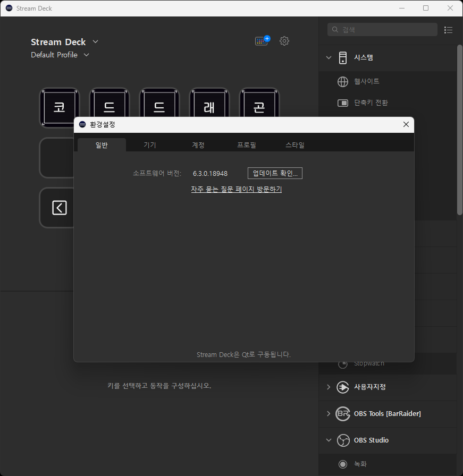Open the 자주 묻는 질문 페이지 방문하기 link
The height and width of the screenshot is (476, 463).
coord(237,189)
